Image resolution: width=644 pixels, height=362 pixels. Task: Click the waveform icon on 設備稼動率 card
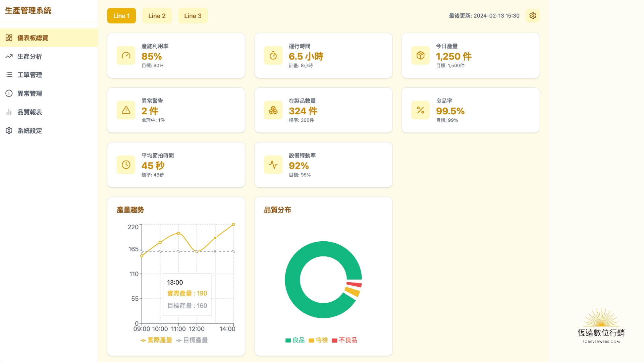point(273,165)
